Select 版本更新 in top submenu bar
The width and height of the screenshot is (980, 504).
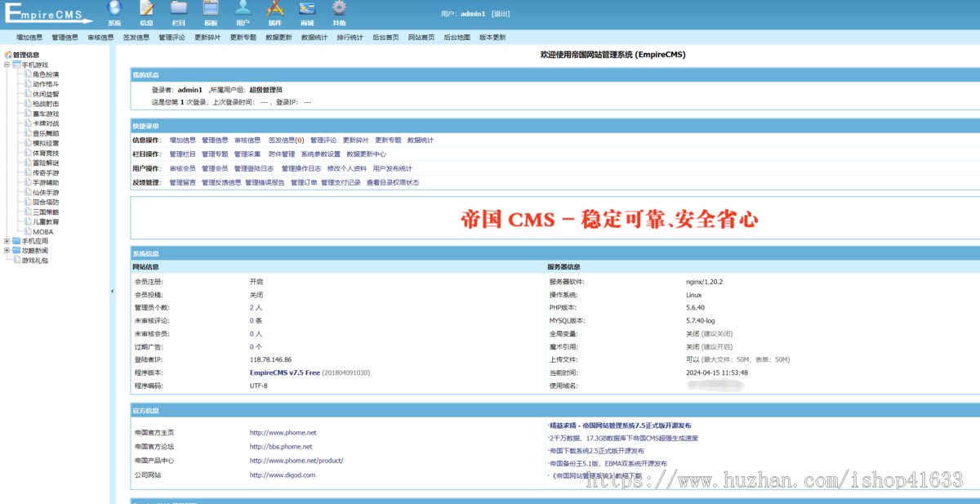[492, 38]
